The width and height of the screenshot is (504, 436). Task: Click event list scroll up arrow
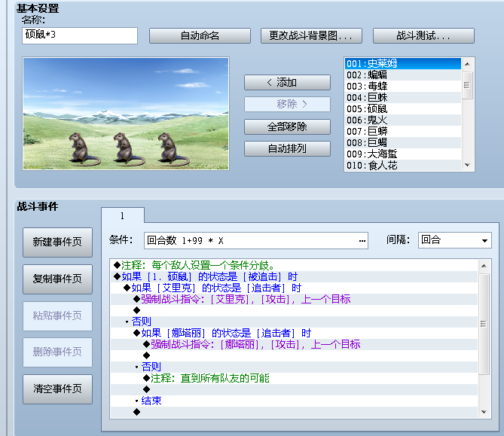pos(484,266)
